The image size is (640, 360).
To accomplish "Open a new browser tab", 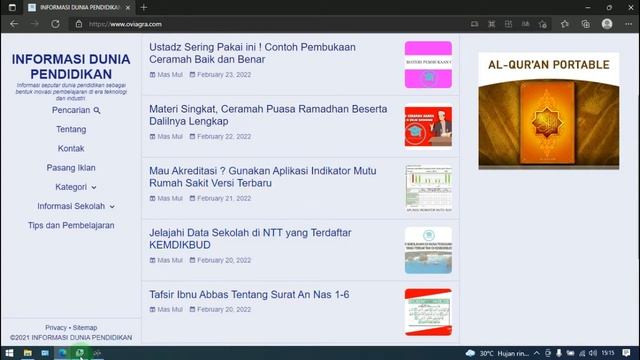I will [144, 7].
